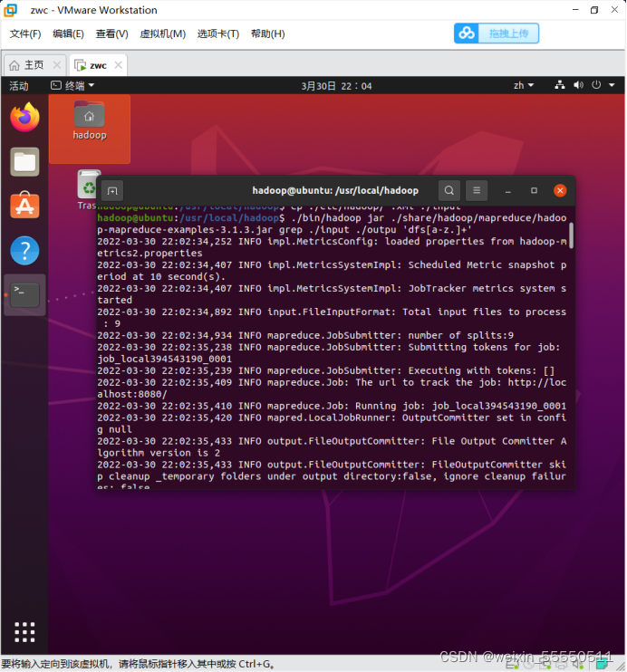Click 活动 Activities in the top bar
The image size is (627, 672).
coord(19,86)
